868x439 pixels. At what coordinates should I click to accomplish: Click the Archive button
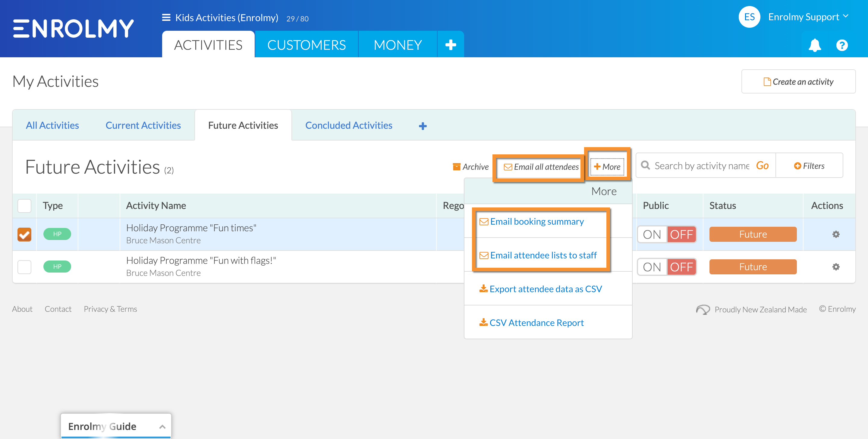[x=470, y=166]
